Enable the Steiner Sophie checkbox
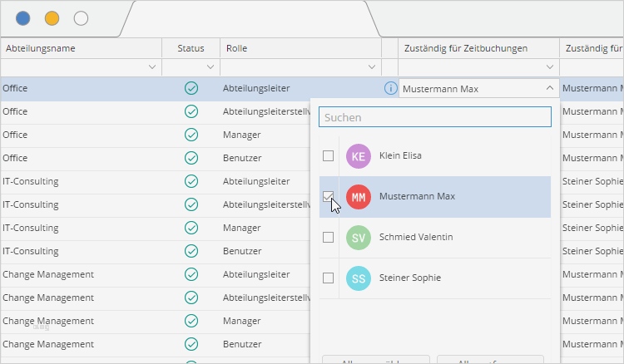 point(329,278)
